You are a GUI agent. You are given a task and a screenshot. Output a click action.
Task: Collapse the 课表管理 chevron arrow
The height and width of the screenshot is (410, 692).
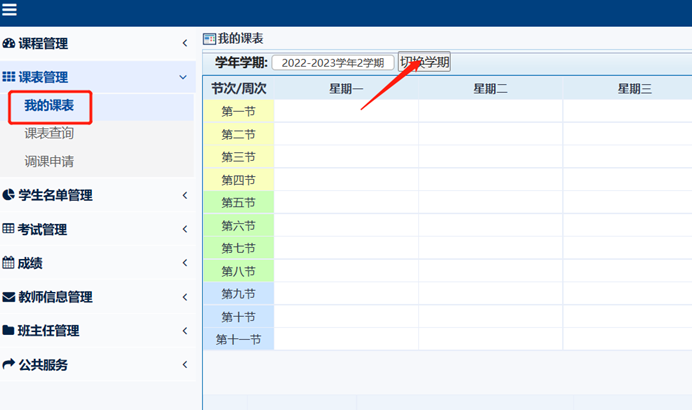click(183, 77)
